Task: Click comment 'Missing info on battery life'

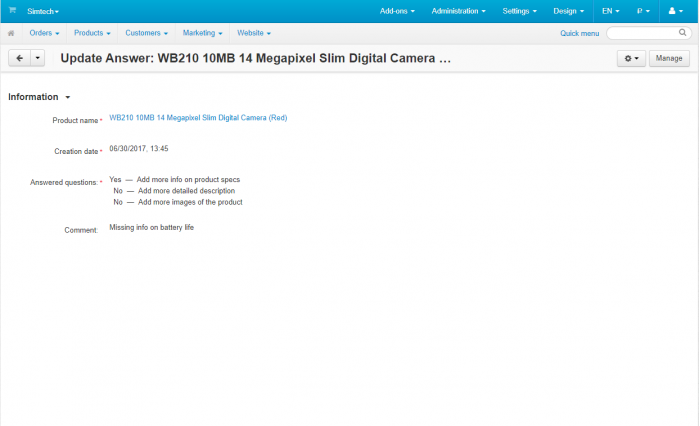Action: [151, 227]
